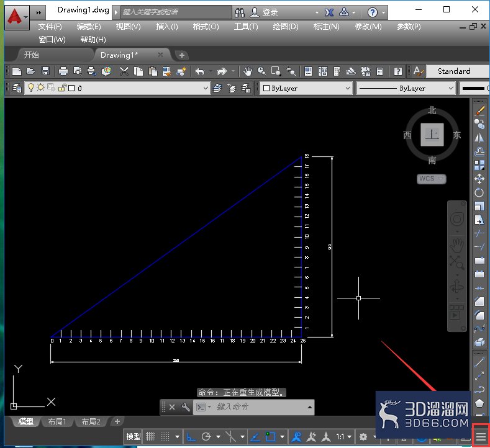Select the Erase tool in side toolbar
This screenshot has width=490, height=448.
click(x=479, y=110)
